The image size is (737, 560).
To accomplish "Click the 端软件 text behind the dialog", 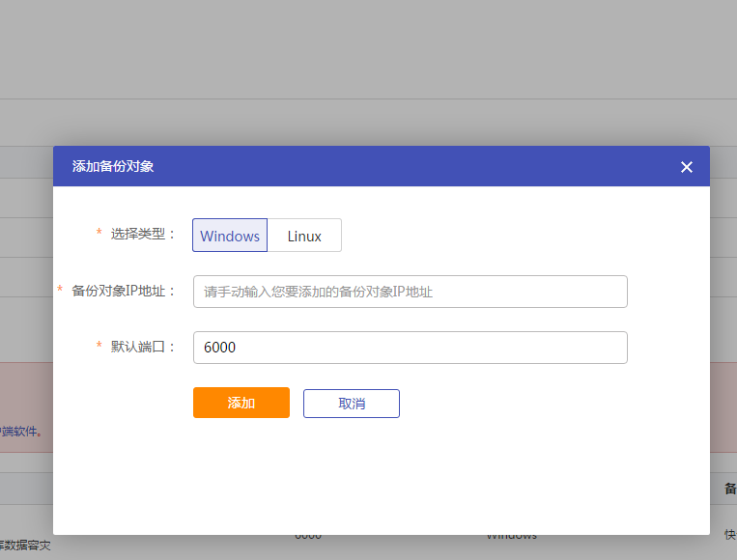I will [23, 432].
